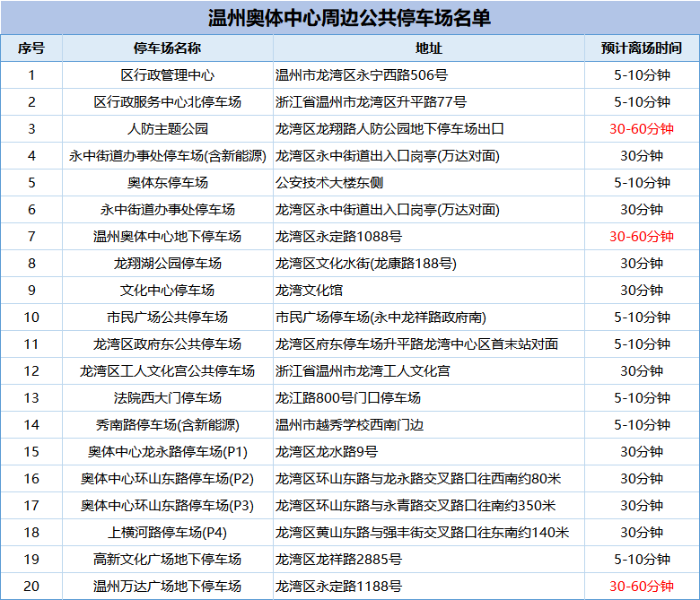
Task: Select the 温州万达广场地下停车场 cell
Action: [167, 587]
